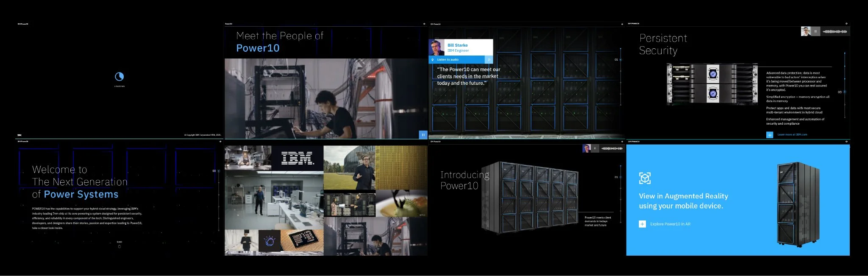Click plus button beside Explore Power10 in AR

642,224
